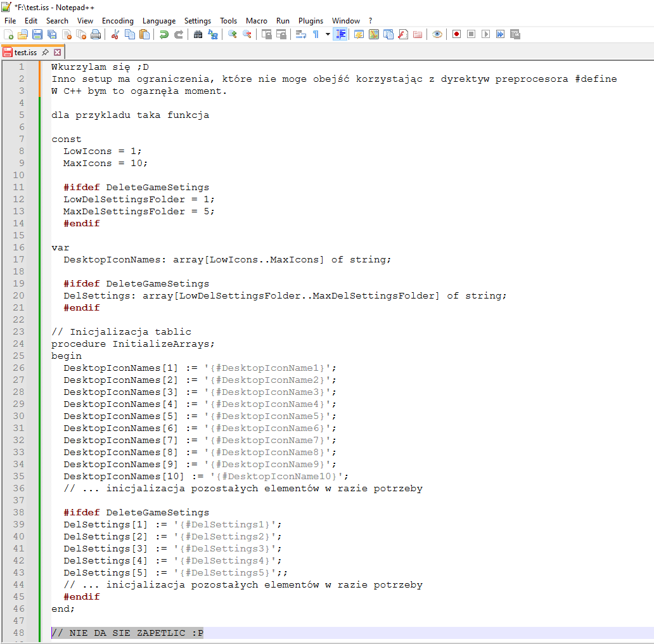Screen dimensions: 654x644
Task: Click text 'procedure InitializeArrays;'
Action: pyautogui.click(x=133, y=344)
